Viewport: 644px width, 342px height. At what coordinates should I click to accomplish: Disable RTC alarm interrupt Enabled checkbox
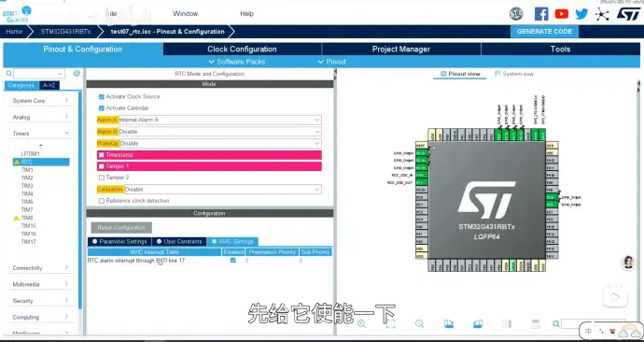pos(233,260)
